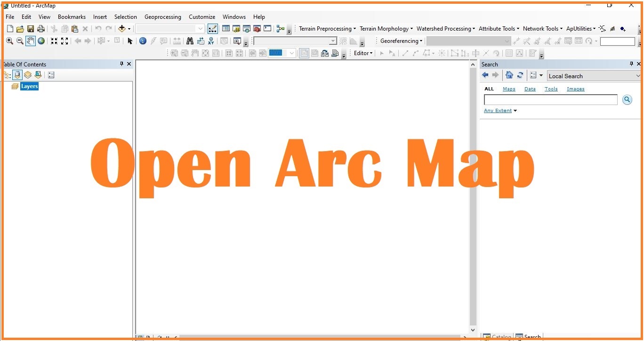
Task: Filter search results by Tools
Action: click(551, 89)
